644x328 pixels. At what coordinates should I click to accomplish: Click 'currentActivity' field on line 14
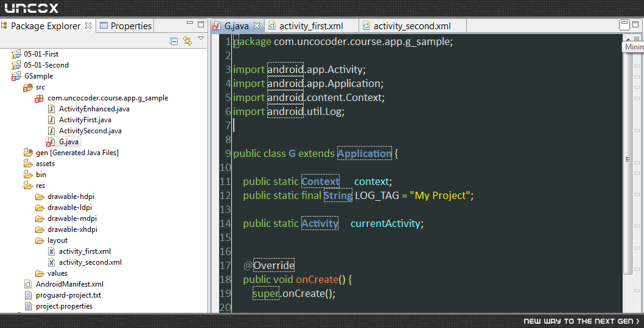coord(385,224)
